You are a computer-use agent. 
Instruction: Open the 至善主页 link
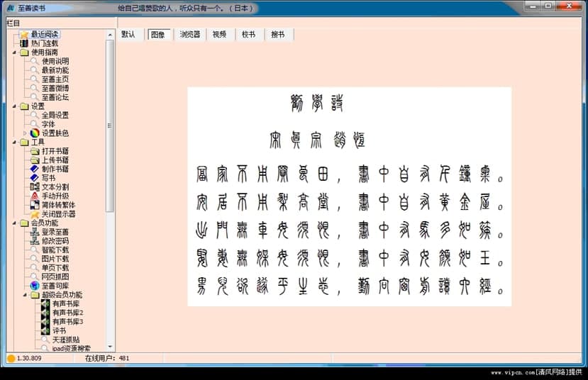[x=55, y=79]
